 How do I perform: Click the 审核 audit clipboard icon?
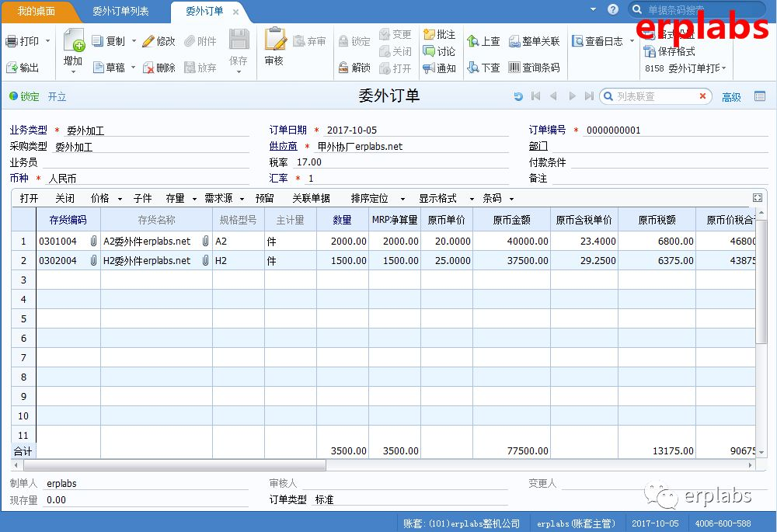point(275,39)
